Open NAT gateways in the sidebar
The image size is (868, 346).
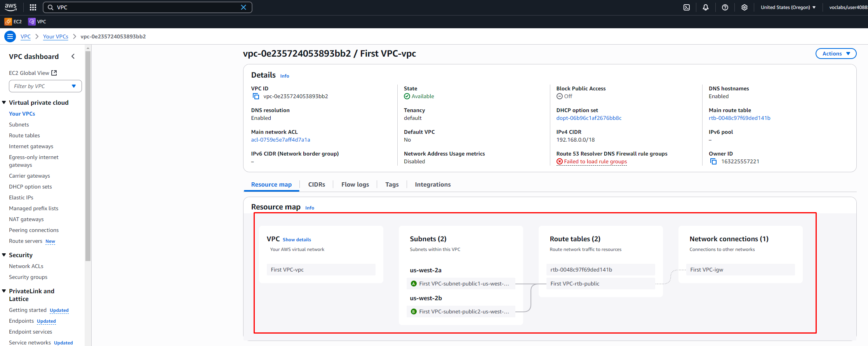click(26, 219)
